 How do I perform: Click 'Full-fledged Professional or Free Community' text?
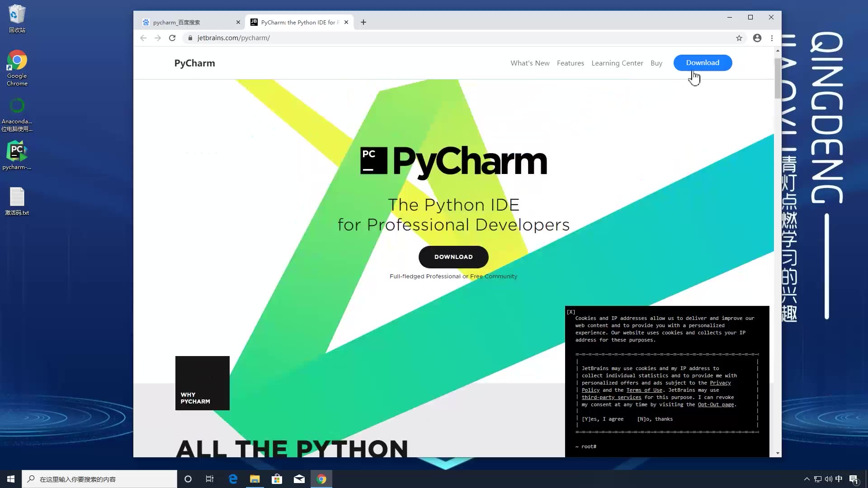coord(453,277)
